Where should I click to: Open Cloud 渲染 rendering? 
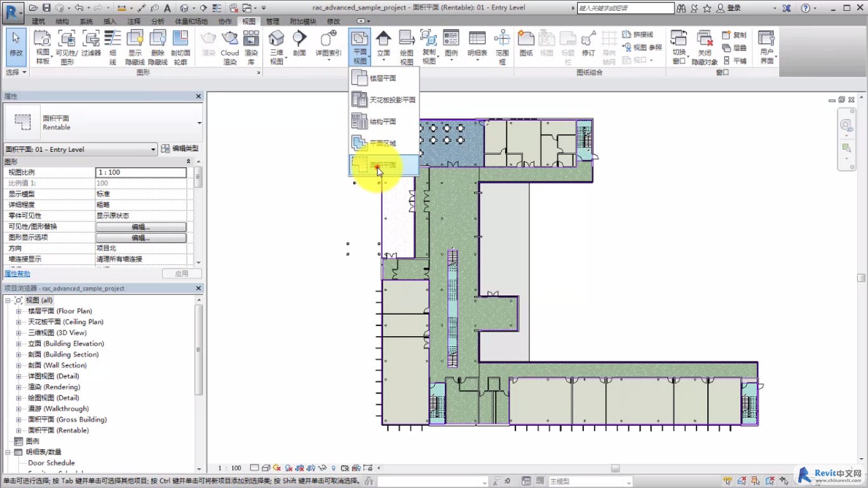click(230, 47)
